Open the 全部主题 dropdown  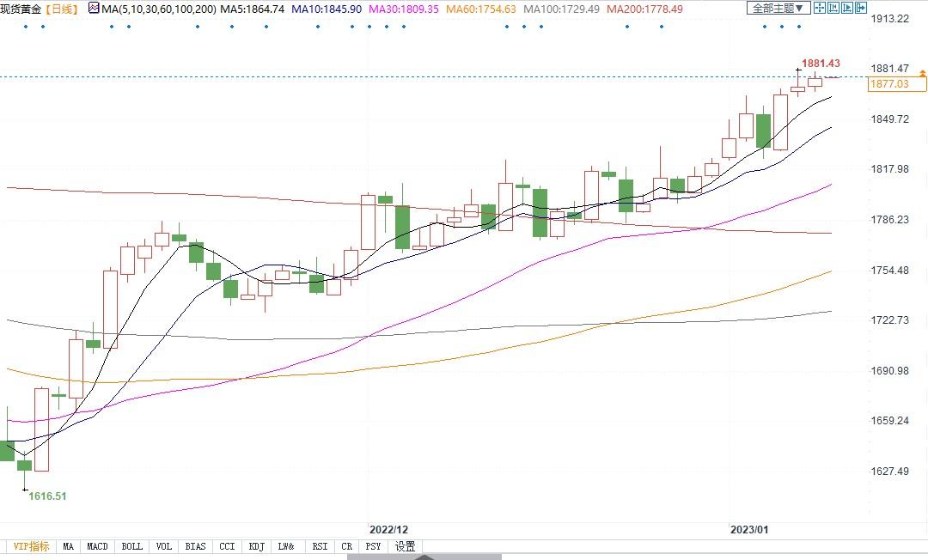(x=778, y=8)
